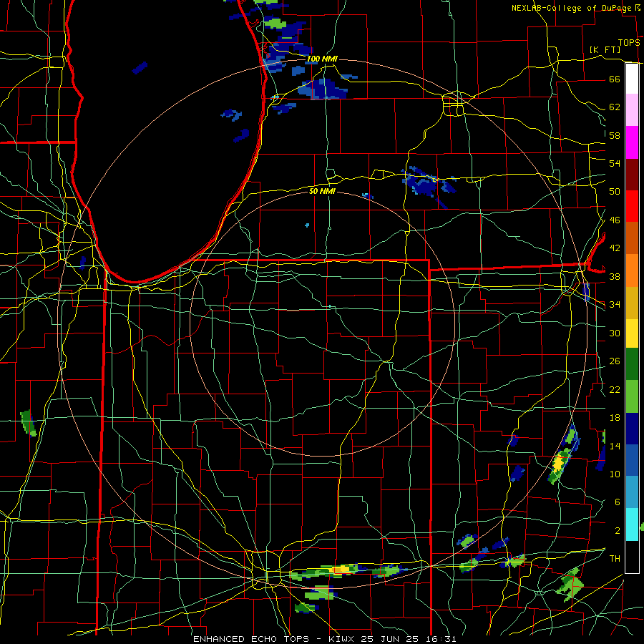Click the 58 legend value

pos(615,135)
